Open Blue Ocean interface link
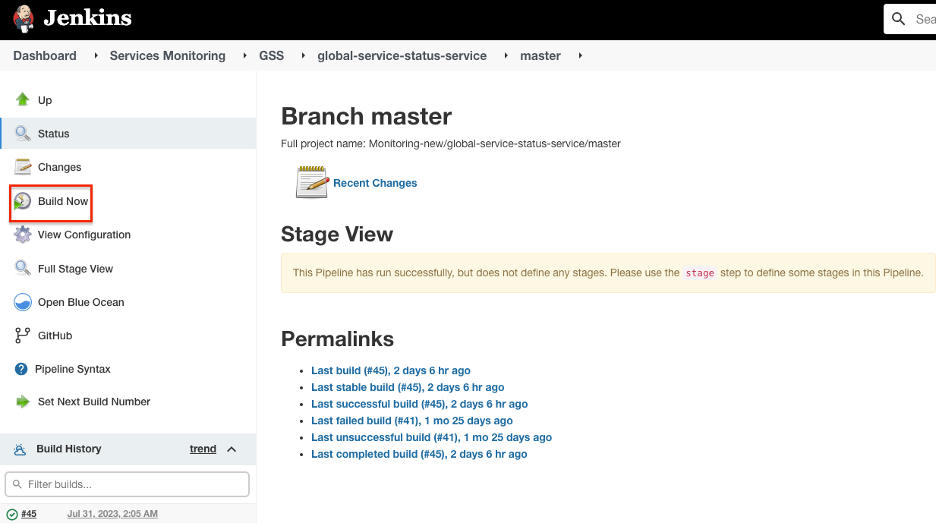 pyautogui.click(x=81, y=302)
